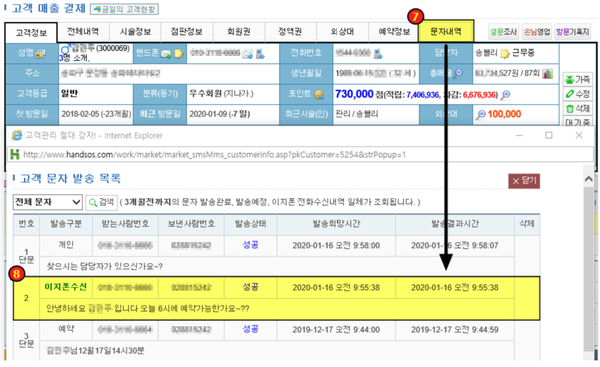Click the male gender icon by customer name

tap(65, 50)
